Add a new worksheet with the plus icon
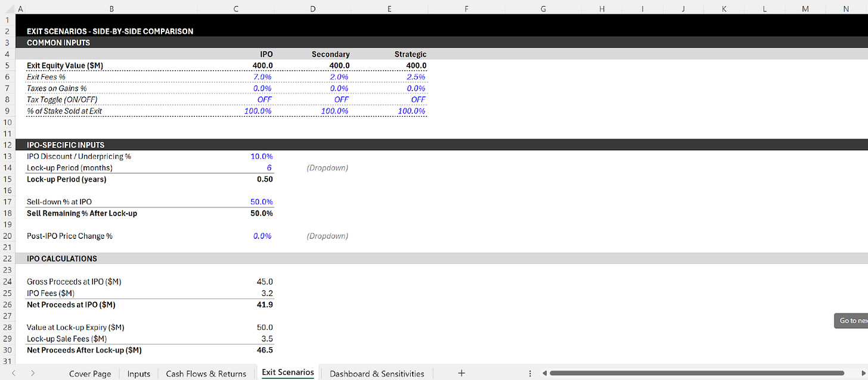The height and width of the screenshot is (380, 868). 461,373
